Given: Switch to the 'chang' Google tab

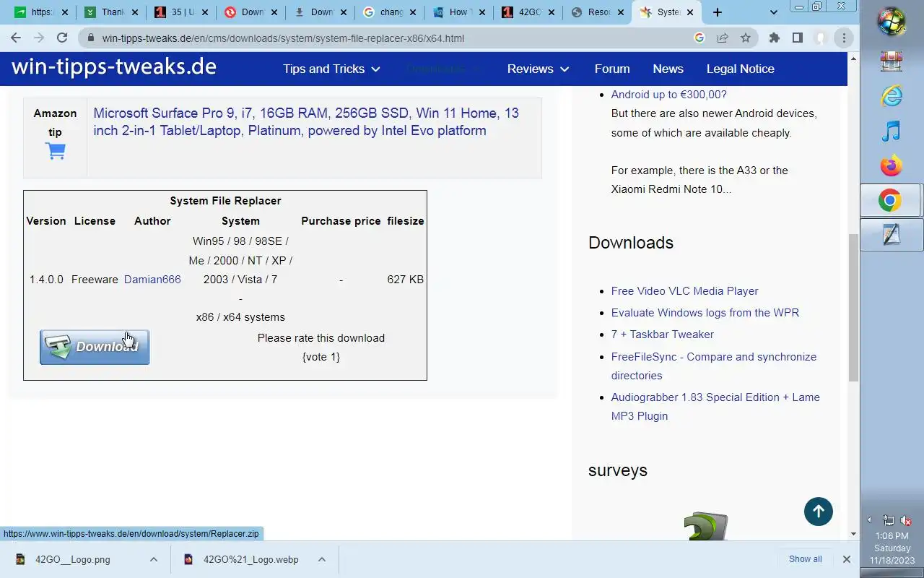Looking at the screenshot, I should 390,12.
